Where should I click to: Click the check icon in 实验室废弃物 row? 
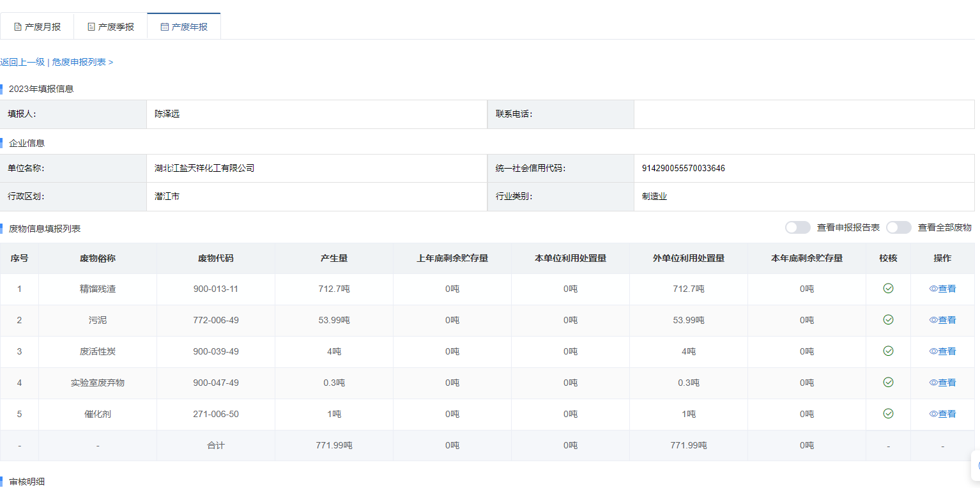coord(888,382)
